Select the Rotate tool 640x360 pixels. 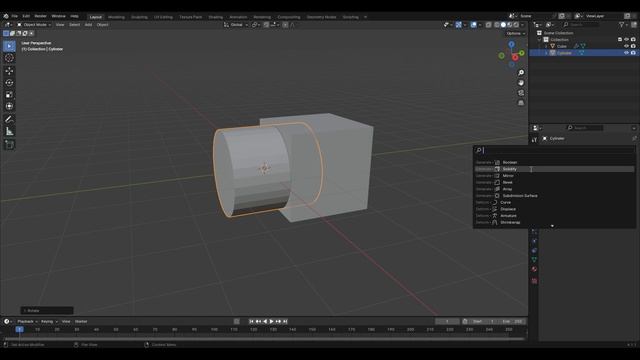(x=9, y=83)
